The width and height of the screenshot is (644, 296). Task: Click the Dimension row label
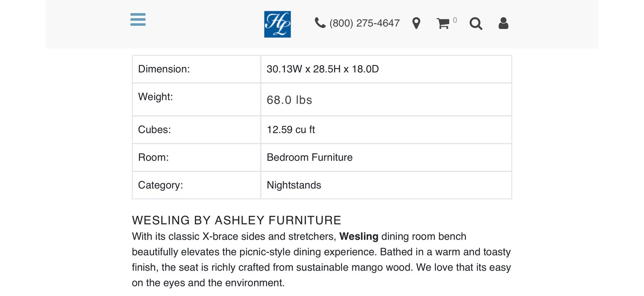pyautogui.click(x=164, y=69)
